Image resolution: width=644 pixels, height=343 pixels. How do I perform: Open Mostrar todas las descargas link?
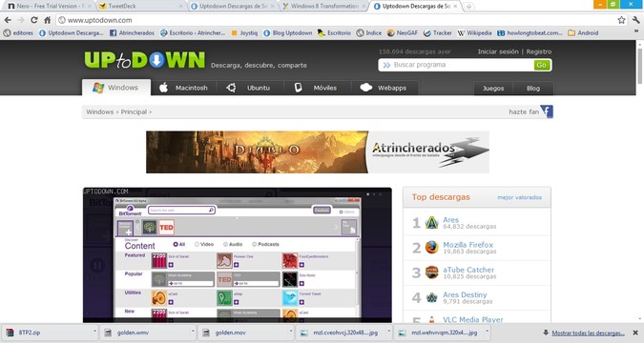[588, 333]
